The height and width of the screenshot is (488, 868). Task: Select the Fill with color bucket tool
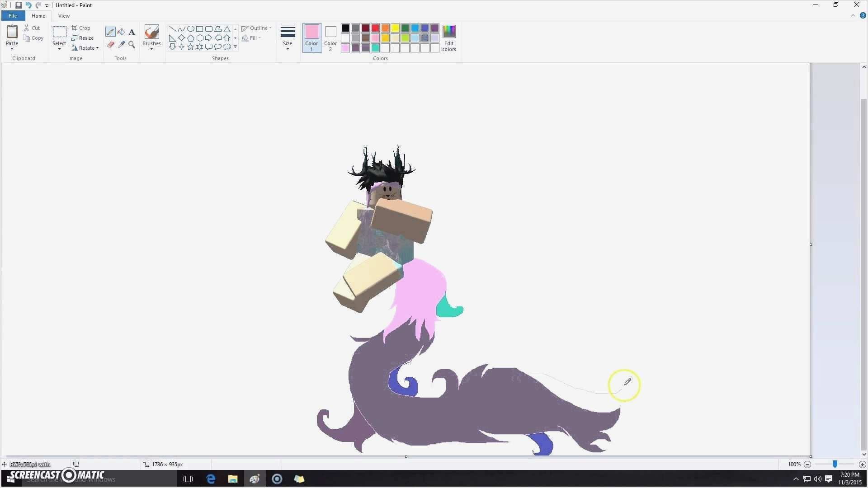(121, 32)
